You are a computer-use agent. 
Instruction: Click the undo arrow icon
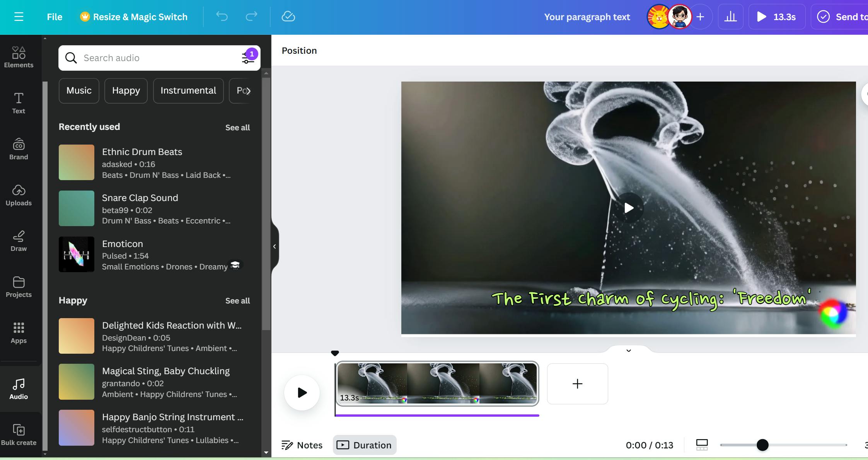(222, 17)
